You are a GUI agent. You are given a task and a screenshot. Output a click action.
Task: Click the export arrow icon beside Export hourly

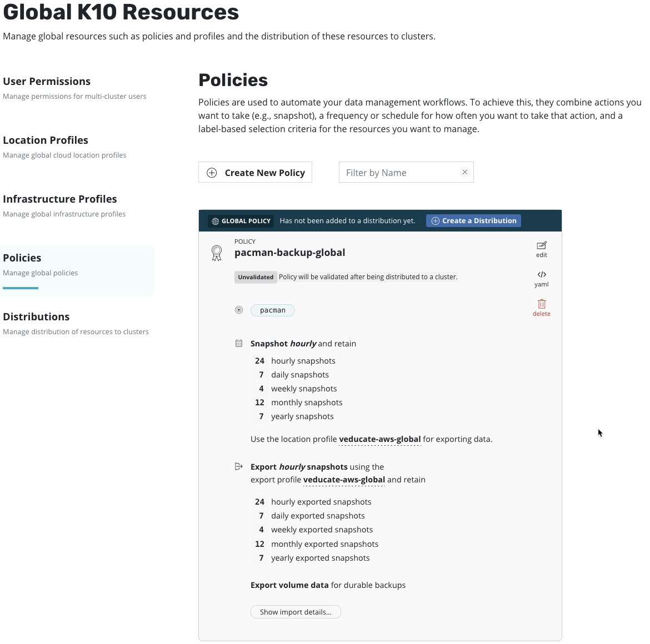(x=239, y=467)
